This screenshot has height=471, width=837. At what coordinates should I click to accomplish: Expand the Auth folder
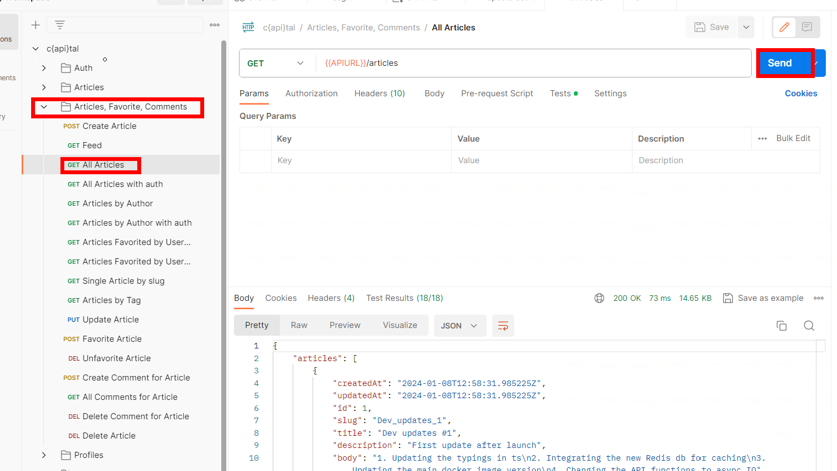tap(44, 68)
